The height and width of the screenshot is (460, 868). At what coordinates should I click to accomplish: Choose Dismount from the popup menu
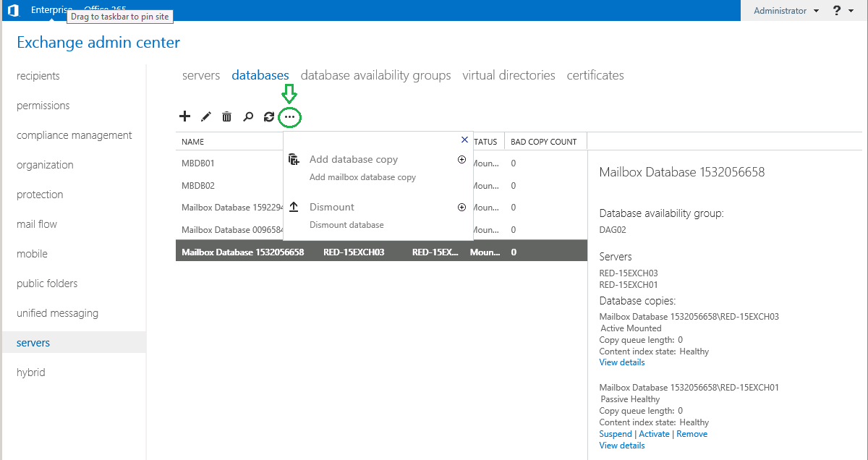[x=332, y=207]
